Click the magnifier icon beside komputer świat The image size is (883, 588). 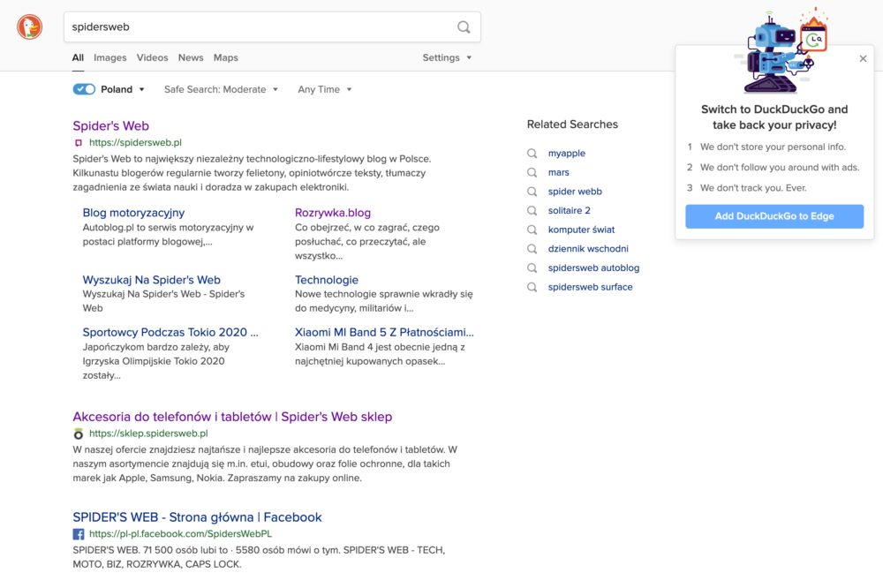tap(532, 230)
